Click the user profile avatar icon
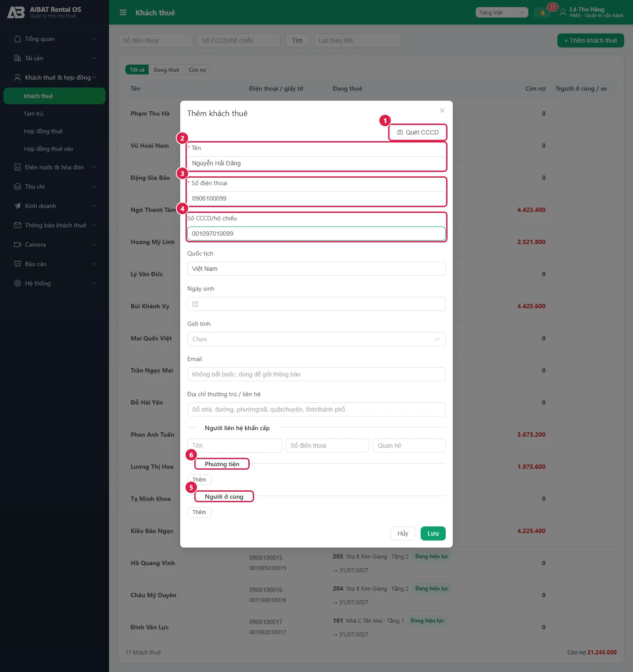 point(563,13)
